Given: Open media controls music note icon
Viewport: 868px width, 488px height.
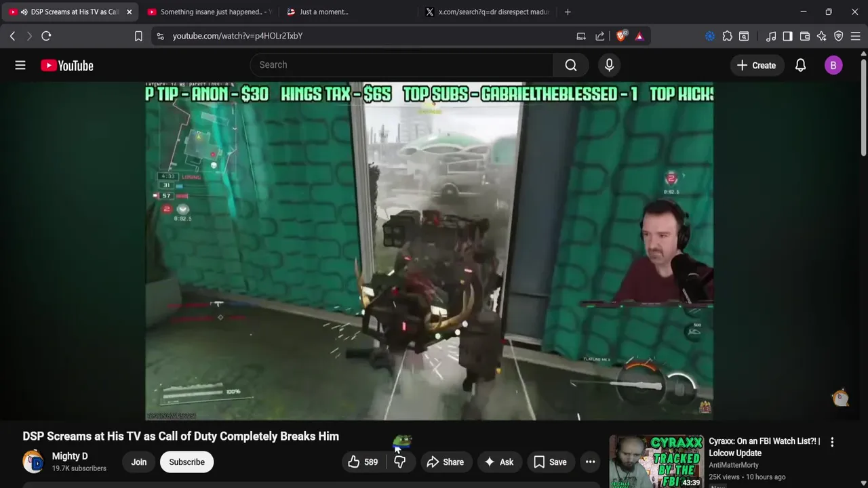Looking at the screenshot, I should tap(771, 36).
